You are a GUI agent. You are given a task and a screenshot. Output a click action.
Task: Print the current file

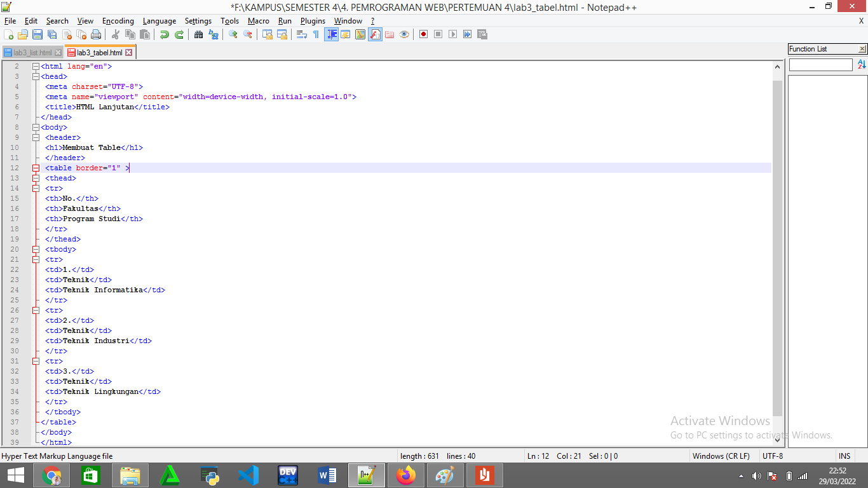[95, 34]
